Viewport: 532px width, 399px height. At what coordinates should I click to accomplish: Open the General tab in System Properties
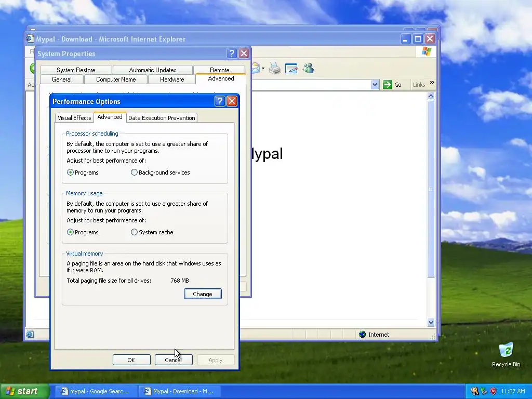tap(62, 79)
